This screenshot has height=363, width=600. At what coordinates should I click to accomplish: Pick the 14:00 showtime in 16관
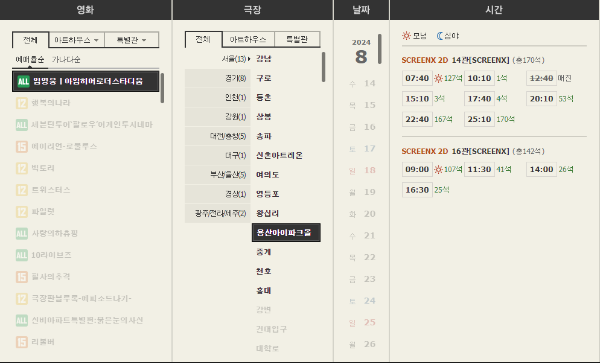coord(541,169)
